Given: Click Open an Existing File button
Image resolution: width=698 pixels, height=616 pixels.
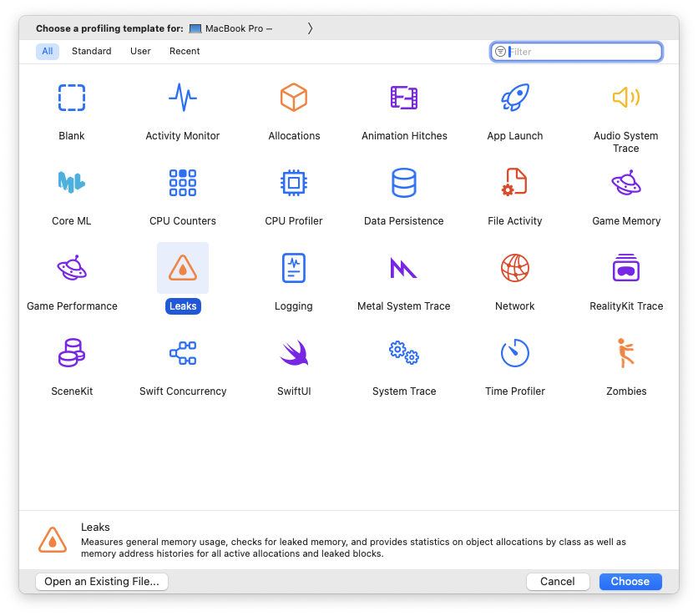Looking at the screenshot, I should point(102,581).
